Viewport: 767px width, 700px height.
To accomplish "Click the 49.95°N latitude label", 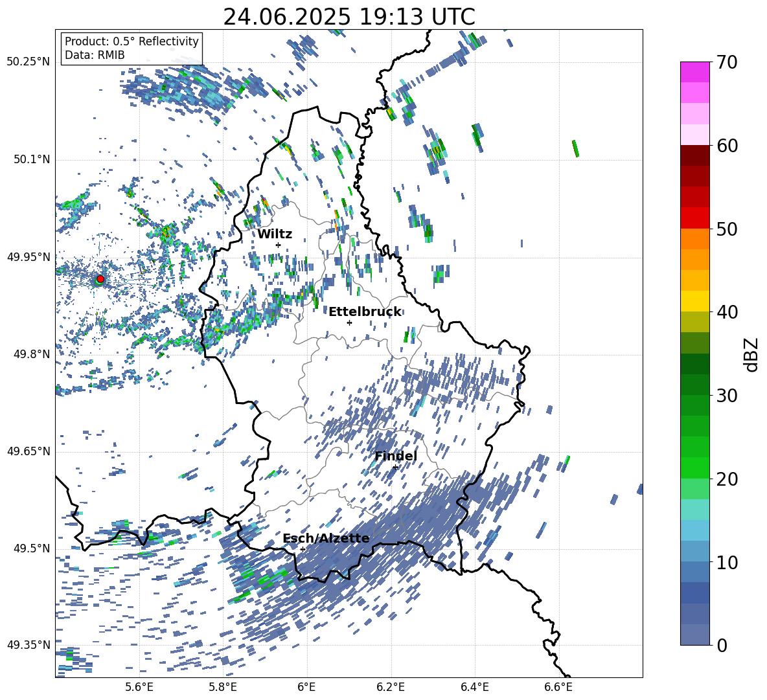I will pyautogui.click(x=29, y=257).
